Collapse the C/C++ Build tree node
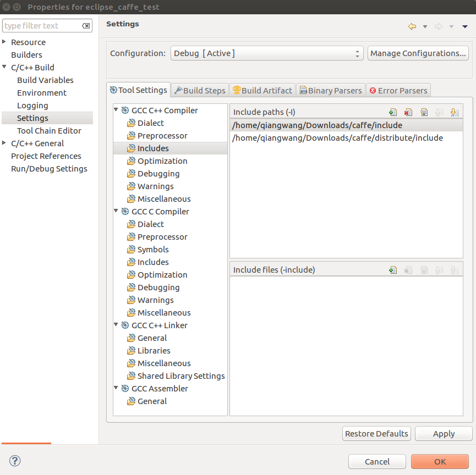The image size is (476, 475). click(x=4, y=67)
